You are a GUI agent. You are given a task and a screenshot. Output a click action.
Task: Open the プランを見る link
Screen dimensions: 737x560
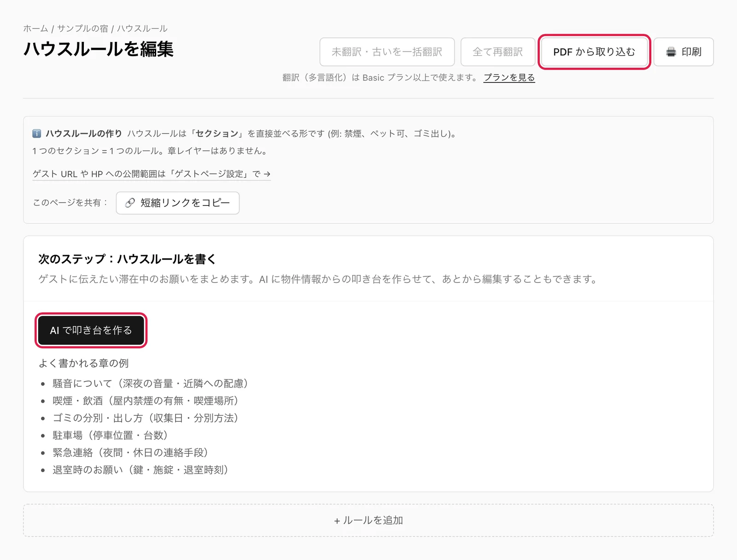[x=509, y=77]
